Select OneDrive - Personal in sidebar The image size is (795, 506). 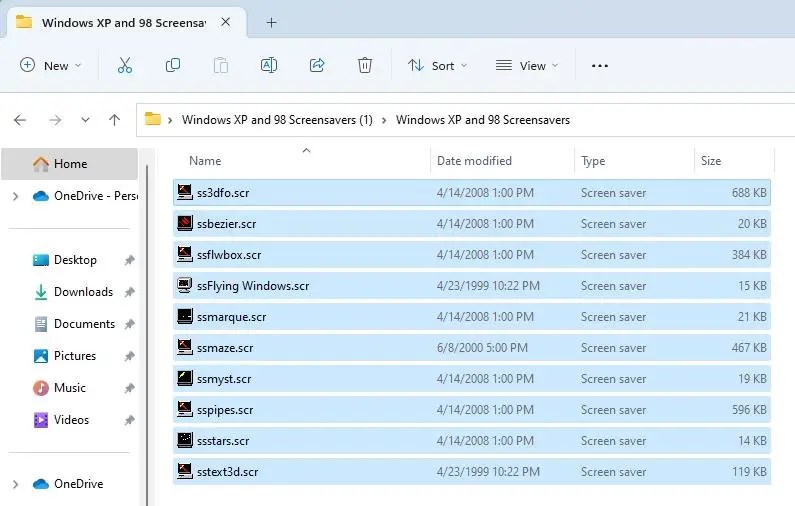click(85, 196)
